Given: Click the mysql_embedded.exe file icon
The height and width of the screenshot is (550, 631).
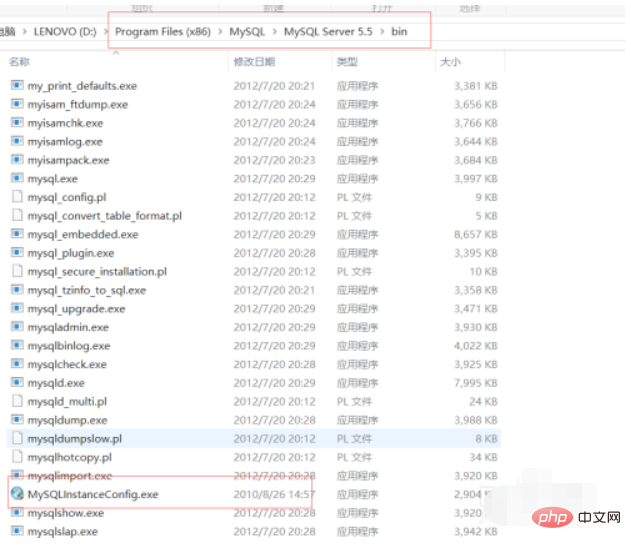Looking at the screenshot, I should (17, 234).
